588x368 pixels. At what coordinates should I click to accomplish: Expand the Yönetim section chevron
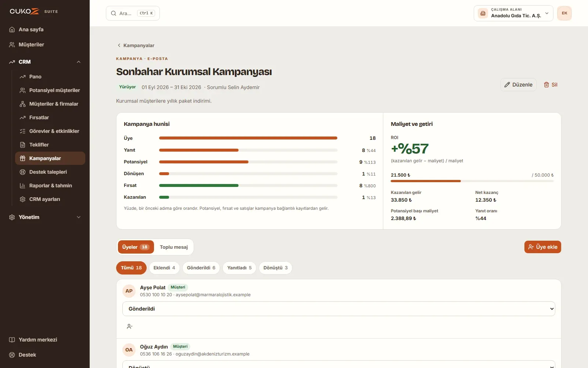(79, 217)
